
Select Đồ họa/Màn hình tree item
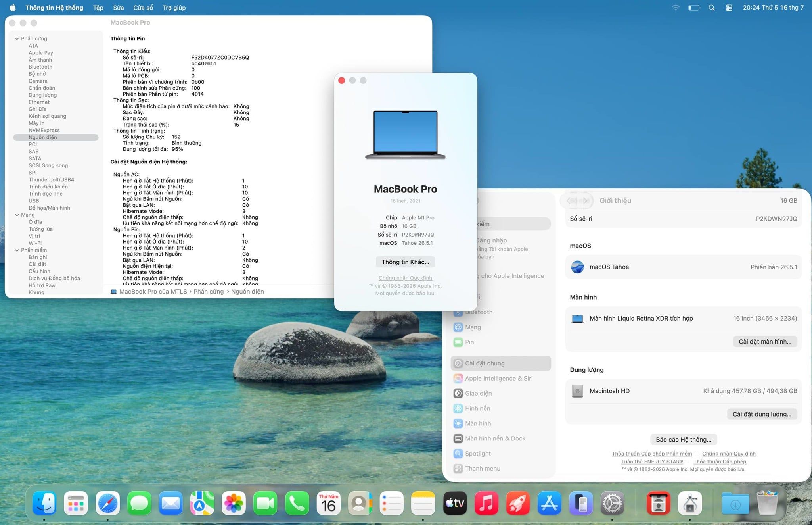tap(49, 208)
